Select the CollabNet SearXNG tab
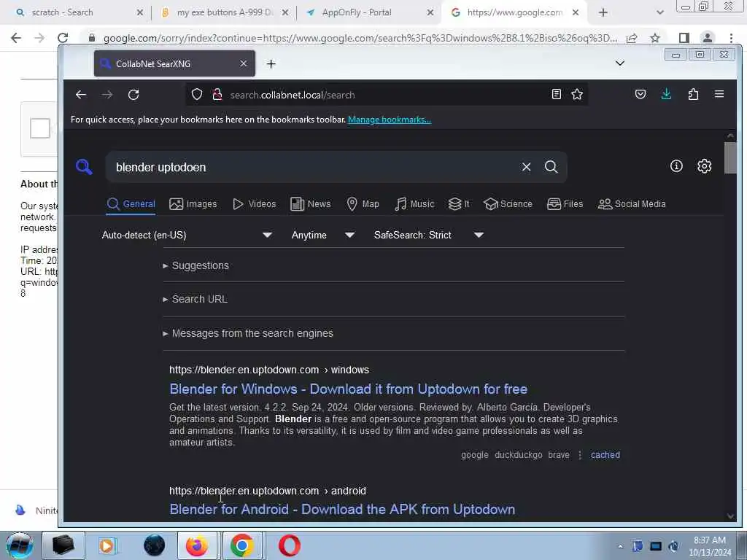Viewport: 747px width, 560px height. (174, 63)
